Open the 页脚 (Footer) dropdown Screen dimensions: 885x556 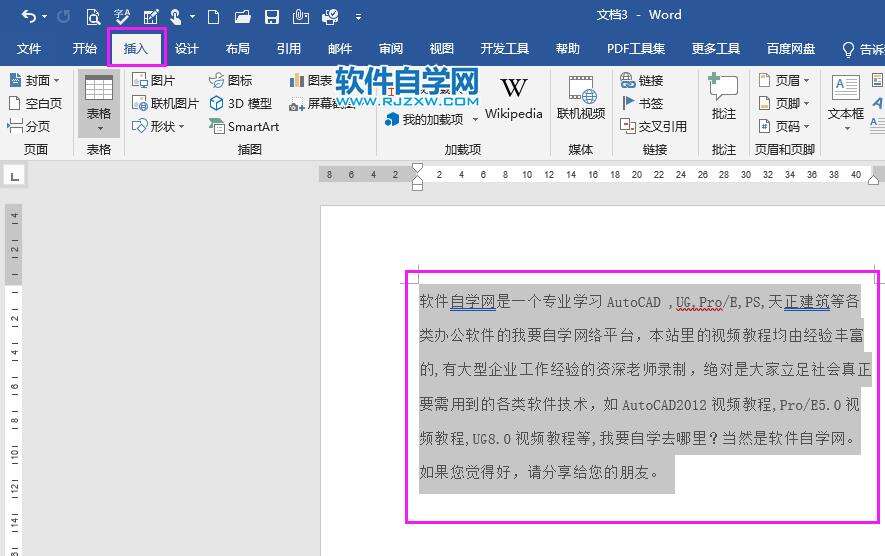coord(784,103)
